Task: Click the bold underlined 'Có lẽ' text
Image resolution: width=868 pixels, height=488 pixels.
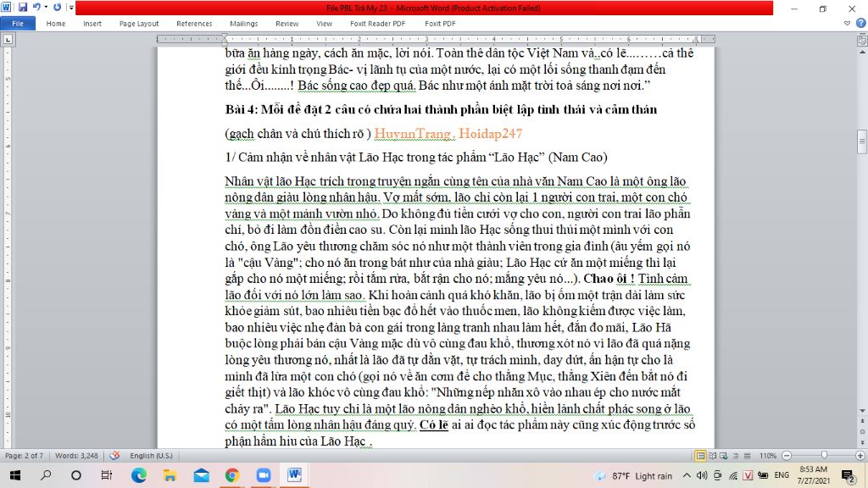Action: coord(434,425)
